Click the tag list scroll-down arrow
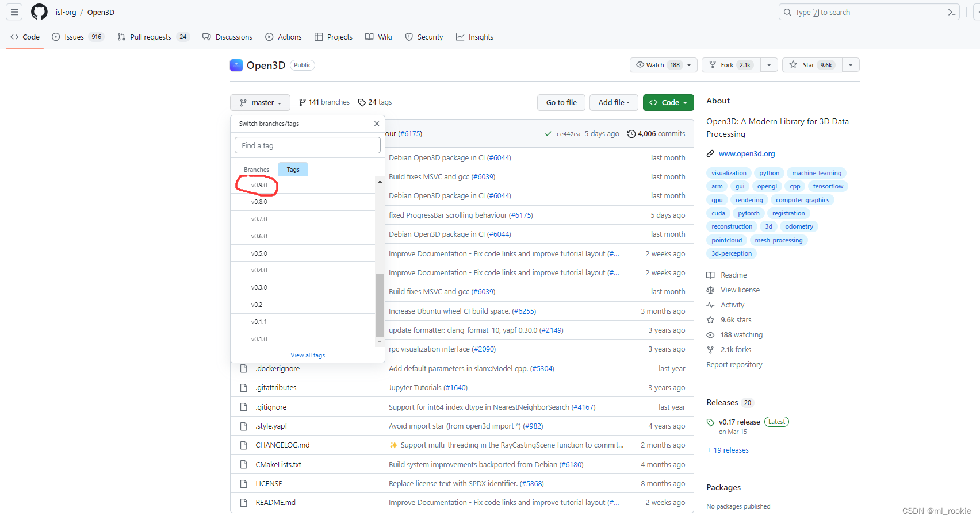This screenshot has height=520, width=980. [x=380, y=342]
